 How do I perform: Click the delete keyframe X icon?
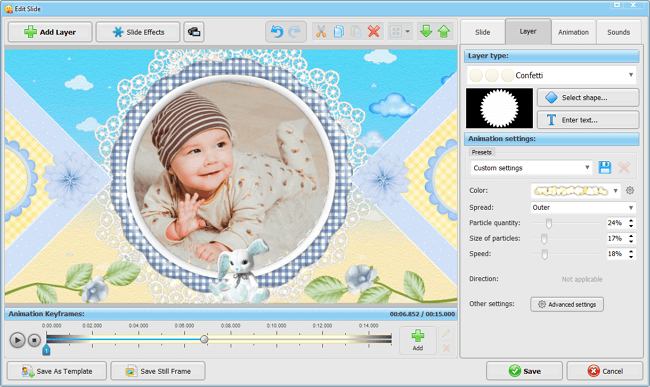[446, 348]
